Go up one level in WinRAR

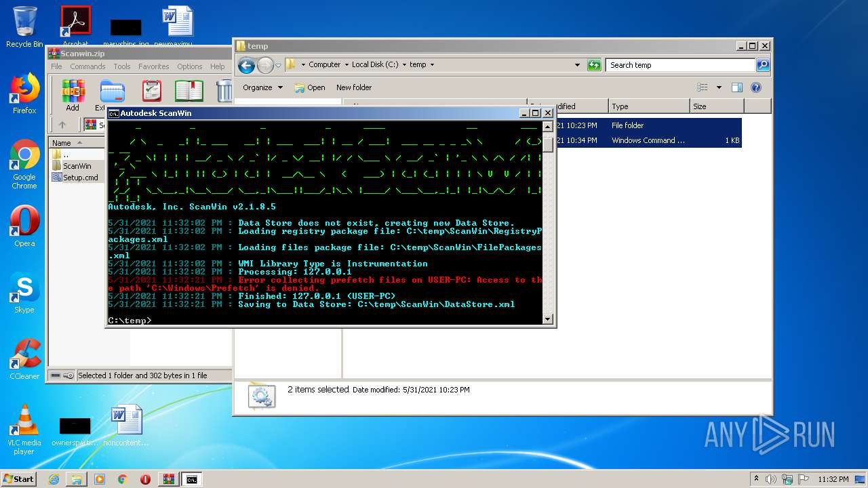coord(62,125)
